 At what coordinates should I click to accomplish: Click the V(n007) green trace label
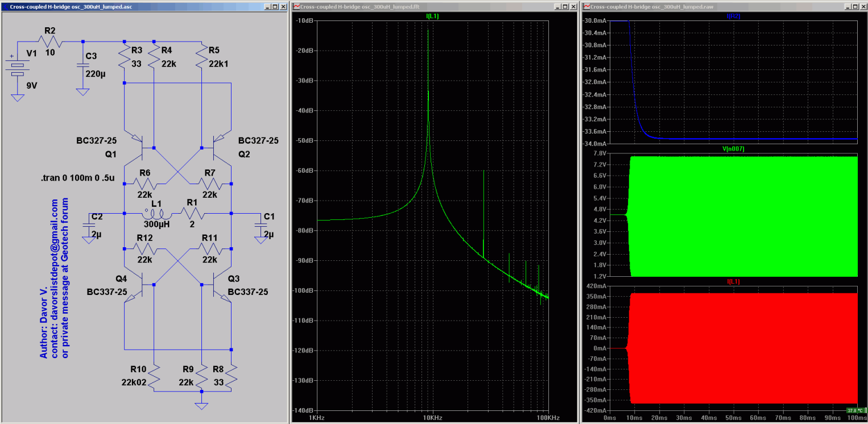(733, 148)
